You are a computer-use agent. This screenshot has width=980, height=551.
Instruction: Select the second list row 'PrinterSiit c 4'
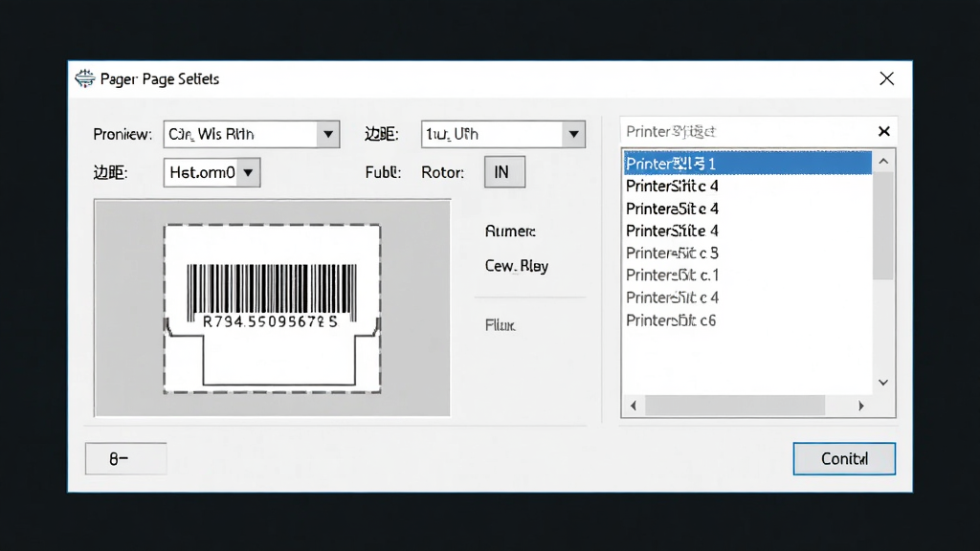pyautogui.click(x=747, y=186)
